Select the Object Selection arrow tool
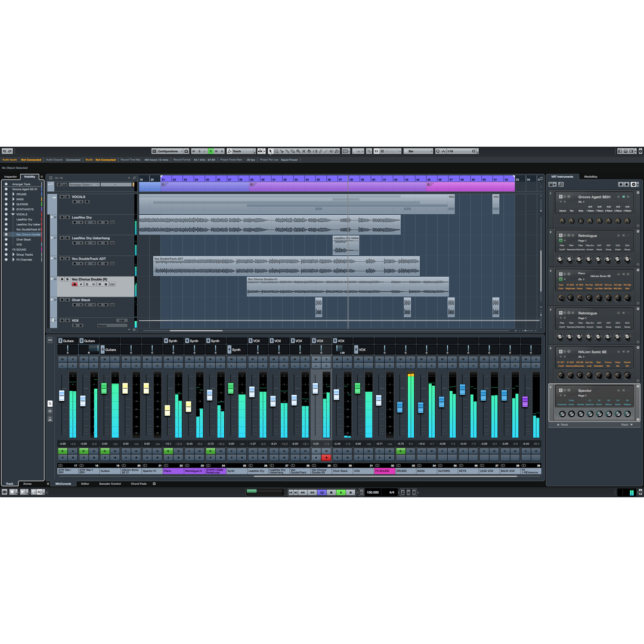This screenshot has height=644, width=644. click(271, 151)
